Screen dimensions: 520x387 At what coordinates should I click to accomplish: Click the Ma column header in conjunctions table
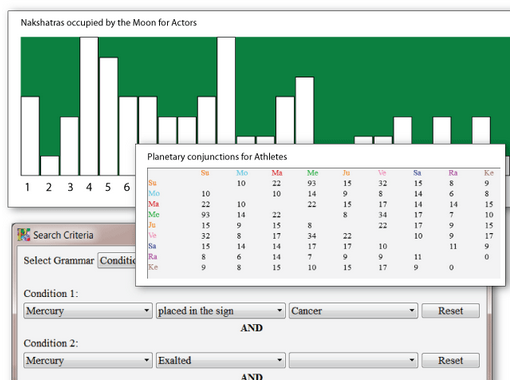(x=277, y=173)
